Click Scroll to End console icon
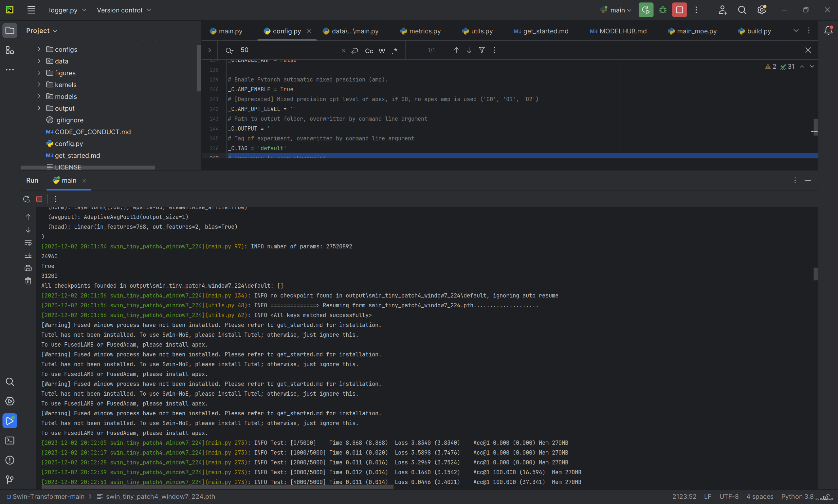 coord(28,255)
